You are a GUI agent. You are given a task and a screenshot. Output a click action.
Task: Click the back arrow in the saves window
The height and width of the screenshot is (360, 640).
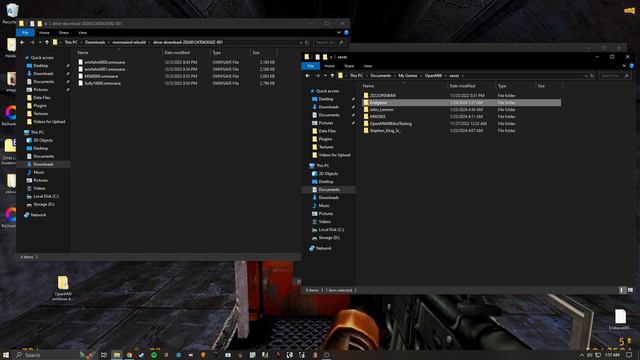coord(308,76)
